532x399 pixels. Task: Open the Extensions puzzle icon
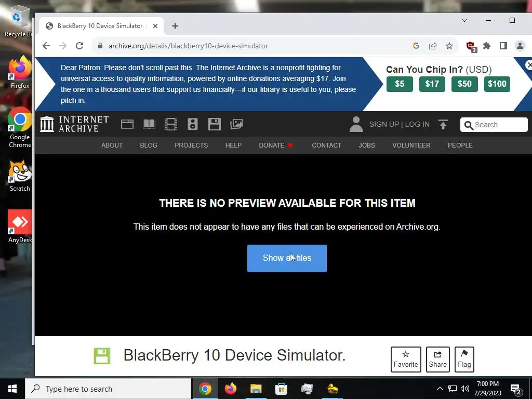point(487,46)
